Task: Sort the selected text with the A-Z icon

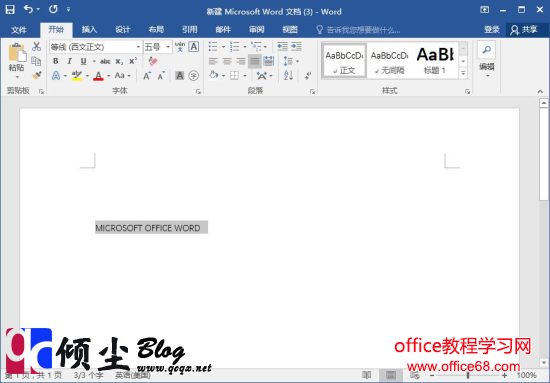Action: pos(288,75)
